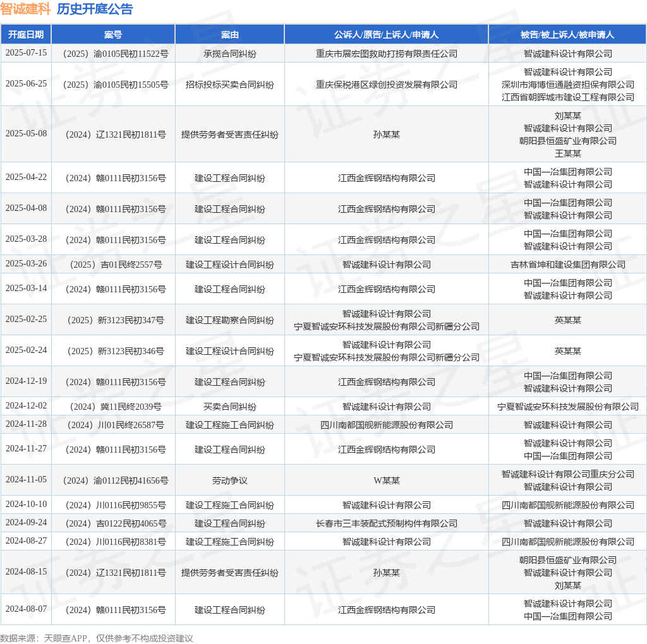
Task: Select date cell 2025-04-08
Action: click(26, 208)
